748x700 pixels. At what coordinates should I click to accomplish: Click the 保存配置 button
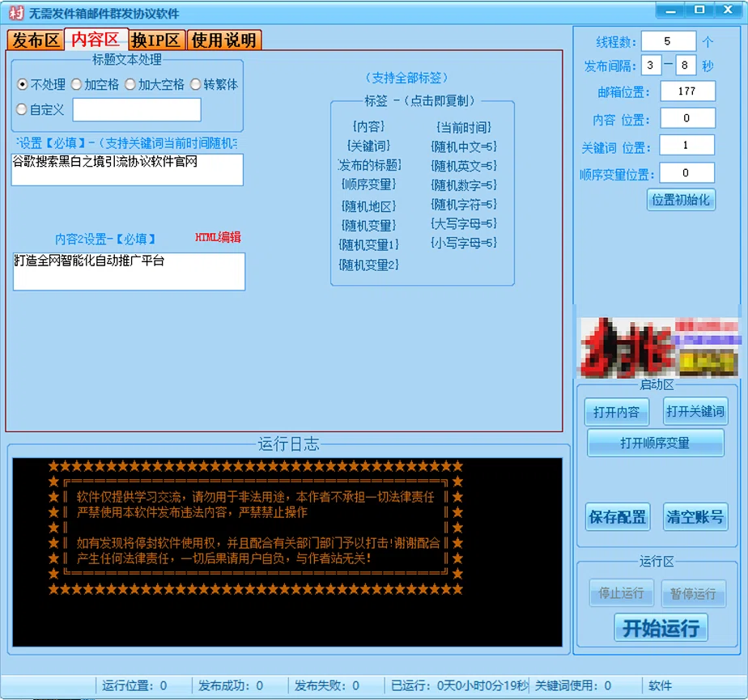[618, 516]
